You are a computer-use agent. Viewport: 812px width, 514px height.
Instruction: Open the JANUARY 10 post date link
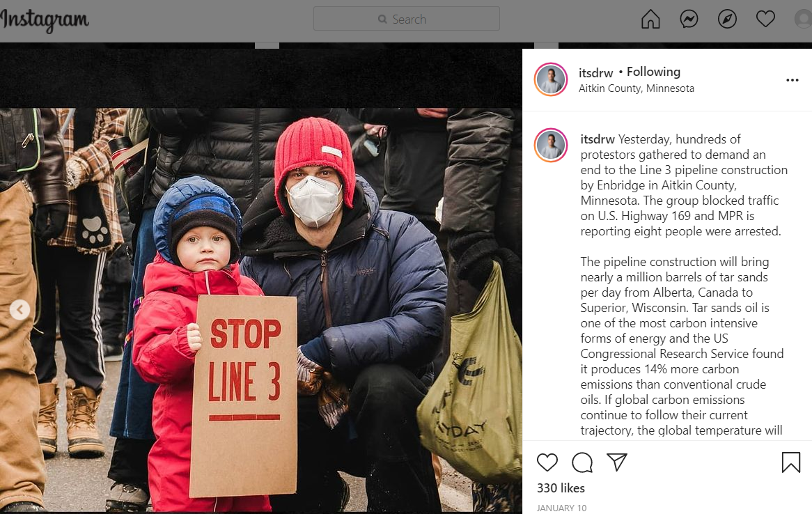(x=561, y=508)
